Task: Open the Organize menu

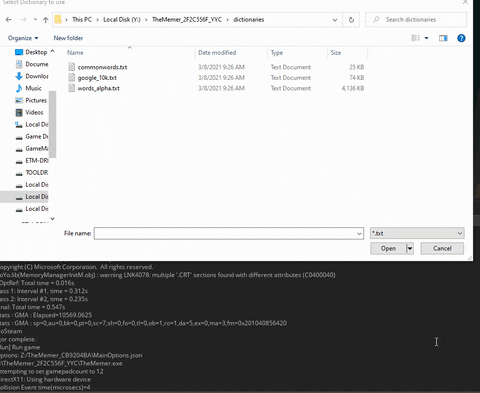Action: point(23,38)
